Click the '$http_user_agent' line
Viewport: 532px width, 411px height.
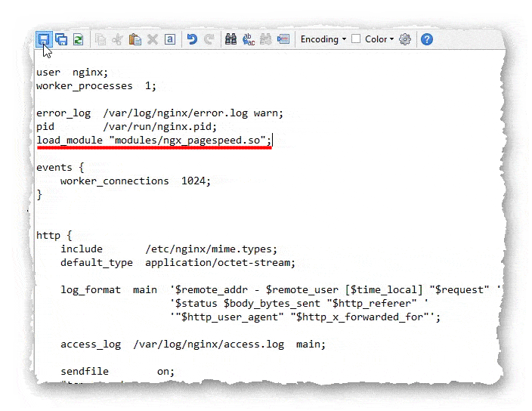tap(305, 317)
